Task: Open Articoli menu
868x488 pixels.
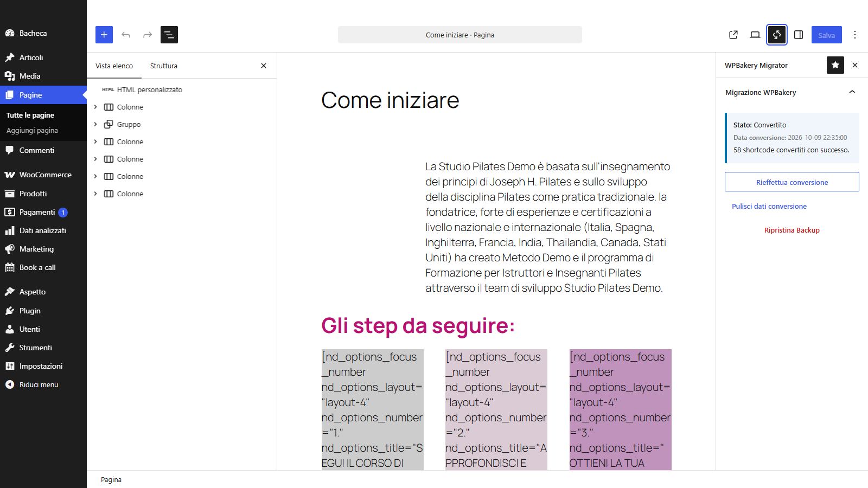Action: (x=43, y=57)
